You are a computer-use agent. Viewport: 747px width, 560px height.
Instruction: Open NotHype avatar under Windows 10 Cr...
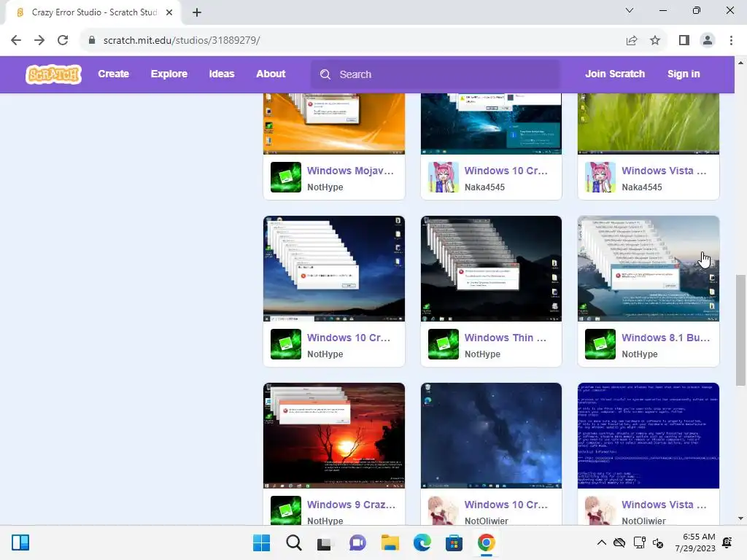pos(286,344)
